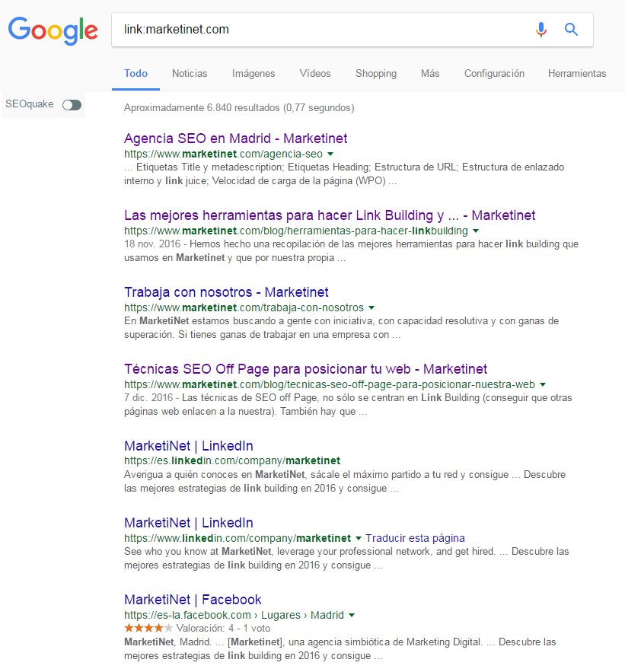Expand arrow next to herramientas-para-hacer-linkbuilding URL
Viewport: 625px width, 672px height.
tap(475, 231)
